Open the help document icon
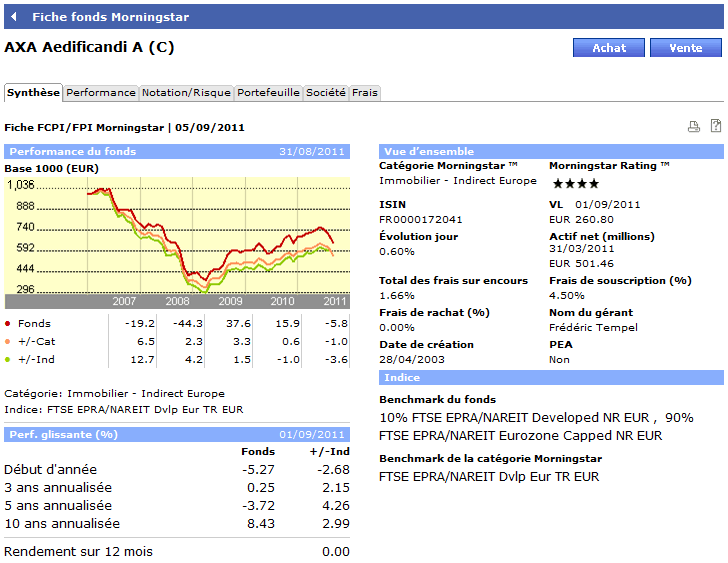 (716, 126)
